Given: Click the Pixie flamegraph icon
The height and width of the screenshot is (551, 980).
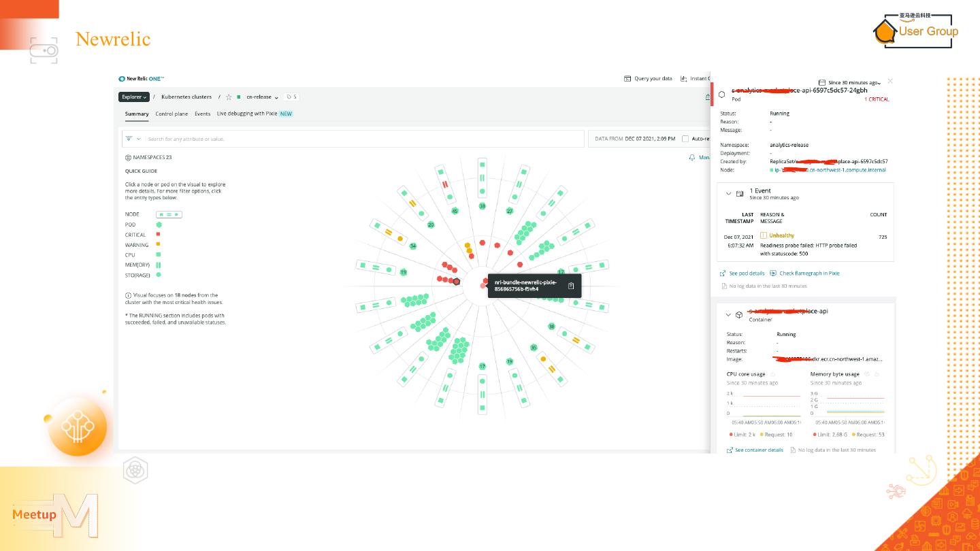Looking at the screenshot, I should click(x=773, y=273).
